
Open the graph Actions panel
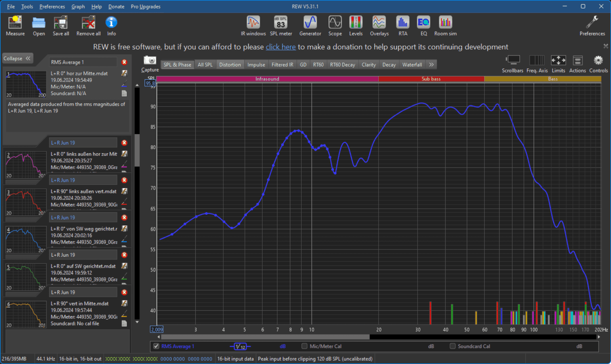[x=578, y=64]
